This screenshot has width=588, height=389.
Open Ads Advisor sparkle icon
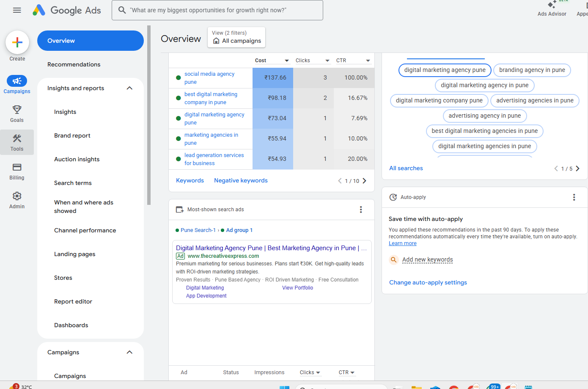(x=552, y=5)
